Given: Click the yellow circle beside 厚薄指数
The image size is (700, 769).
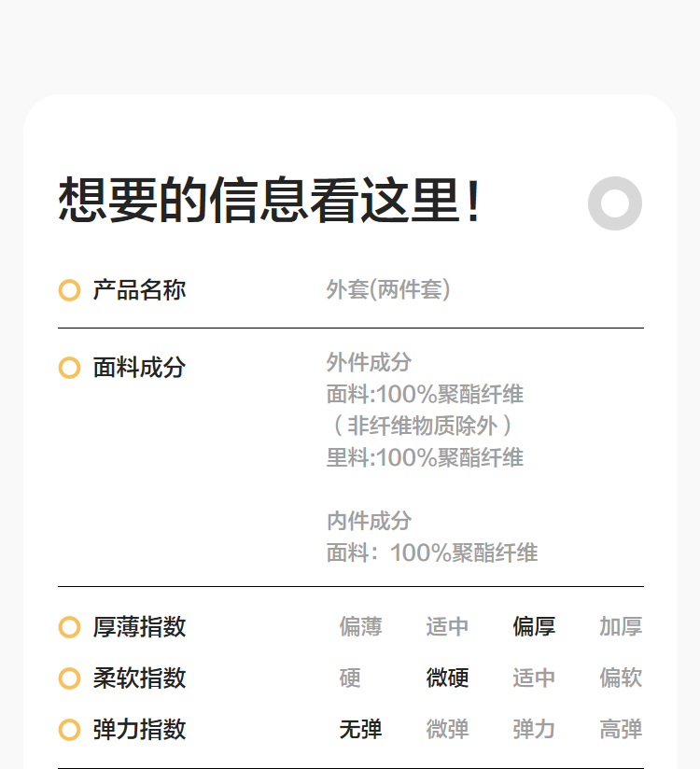Looking at the screenshot, I should [x=69, y=627].
